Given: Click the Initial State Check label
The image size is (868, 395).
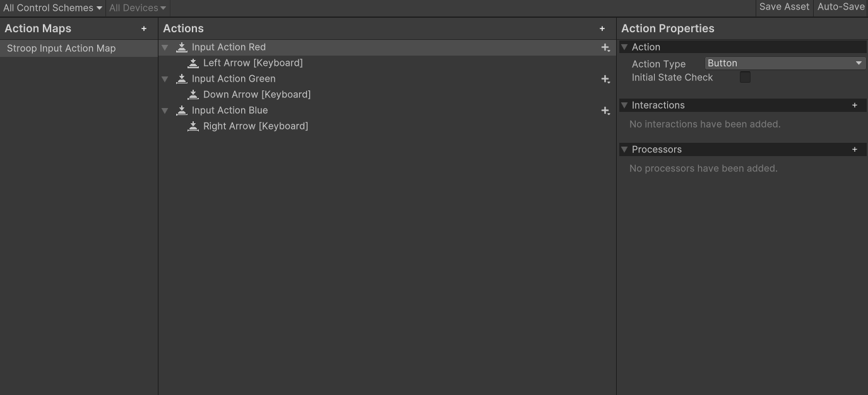Looking at the screenshot, I should 672,77.
